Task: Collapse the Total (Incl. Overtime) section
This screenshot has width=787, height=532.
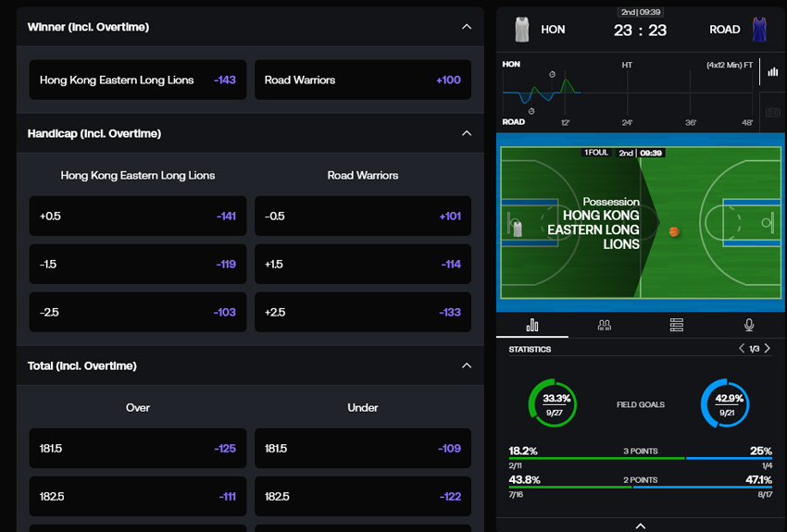Action: [467, 365]
